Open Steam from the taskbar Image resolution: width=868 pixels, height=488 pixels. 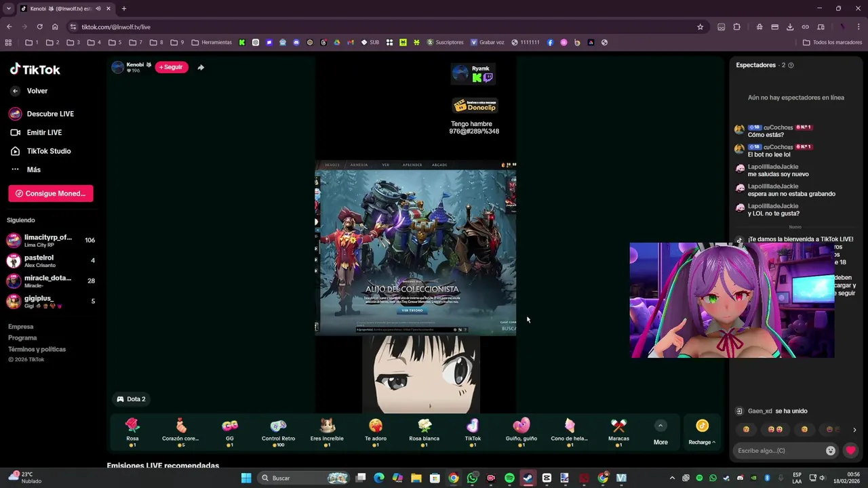coord(528,478)
